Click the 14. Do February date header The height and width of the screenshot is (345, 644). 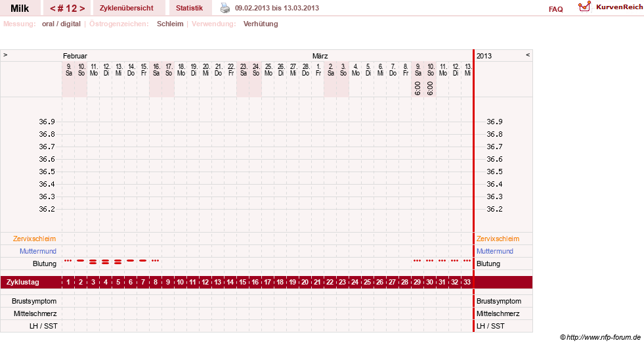click(x=131, y=70)
